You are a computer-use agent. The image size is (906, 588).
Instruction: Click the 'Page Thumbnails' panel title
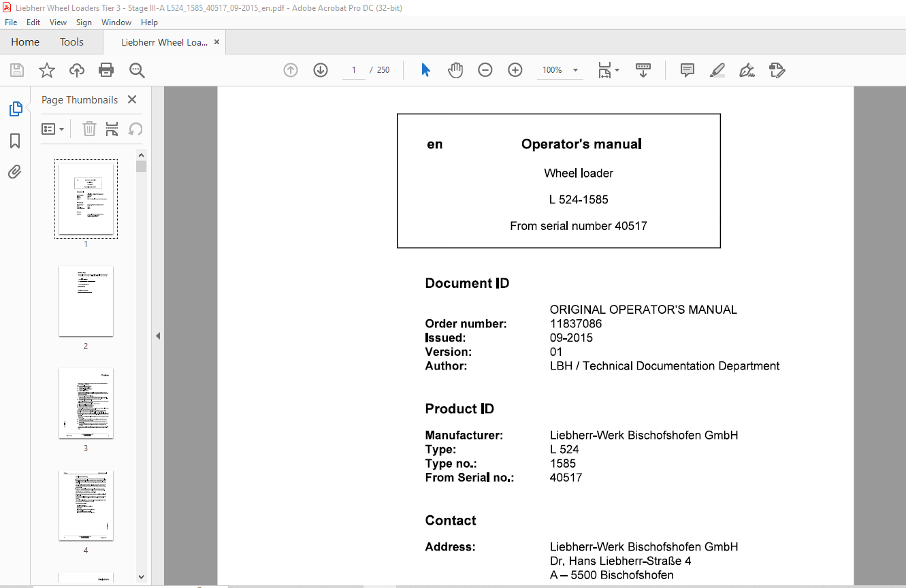[80, 99]
